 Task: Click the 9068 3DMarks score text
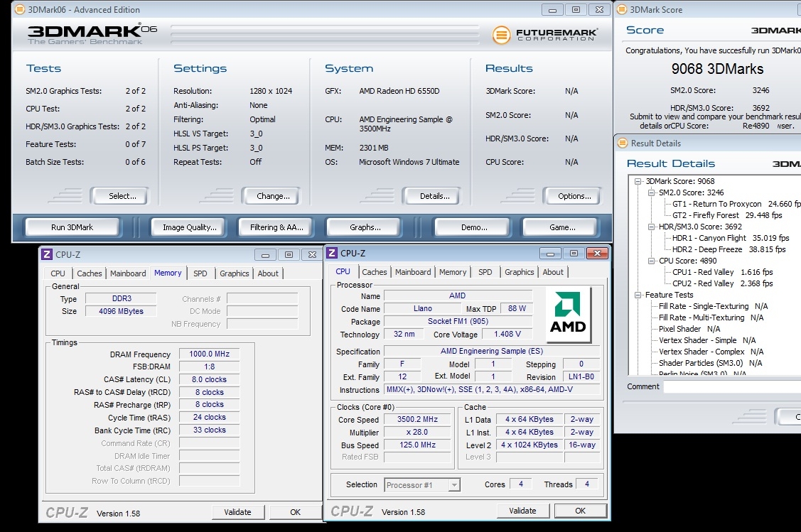[x=717, y=69]
